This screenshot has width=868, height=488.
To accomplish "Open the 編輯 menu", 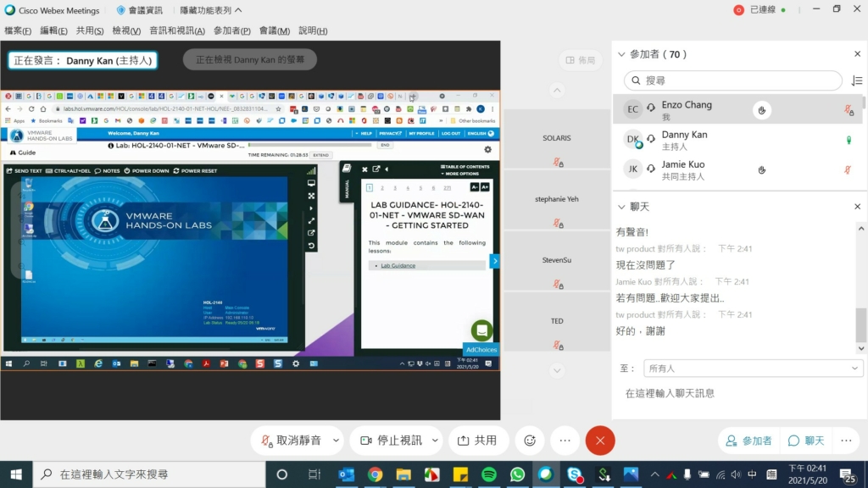I will (53, 30).
